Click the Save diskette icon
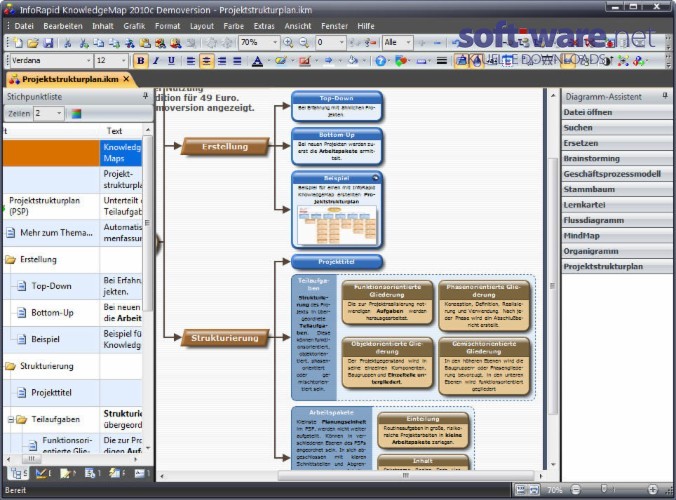This screenshot has height=500, width=676. tap(48, 42)
